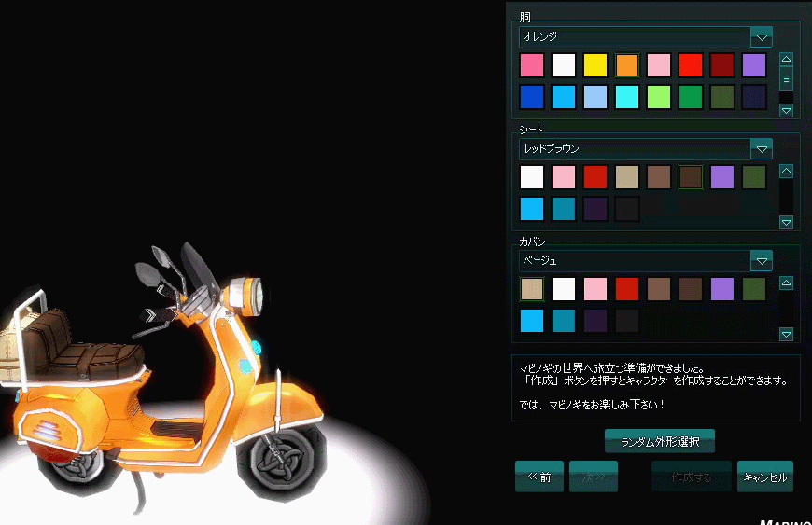Choose the bright red swatch in 胴 section
Image resolution: width=812 pixels, height=525 pixels.
tap(691, 65)
